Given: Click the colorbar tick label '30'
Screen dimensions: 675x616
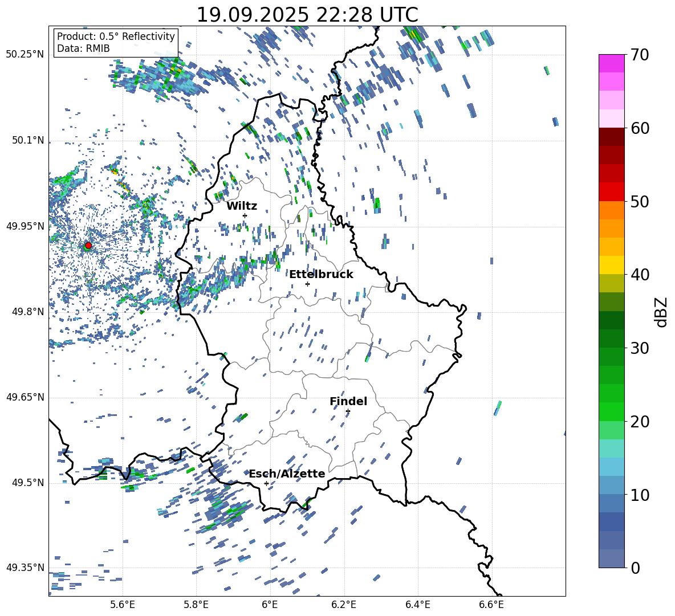Looking at the screenshot, I should coord(640,348).
